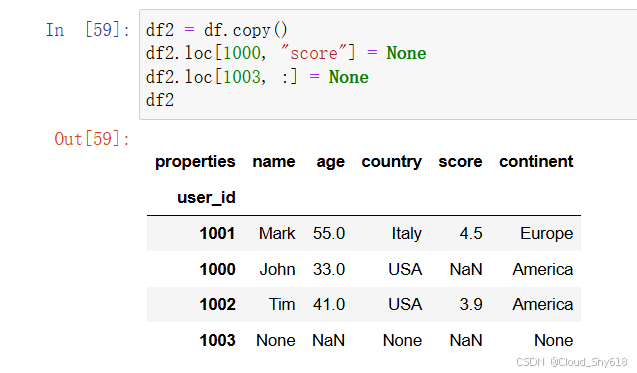This screenshot has width=637, height=373.
Task: Click the final 'df2' code line
Action: [160, 100]
